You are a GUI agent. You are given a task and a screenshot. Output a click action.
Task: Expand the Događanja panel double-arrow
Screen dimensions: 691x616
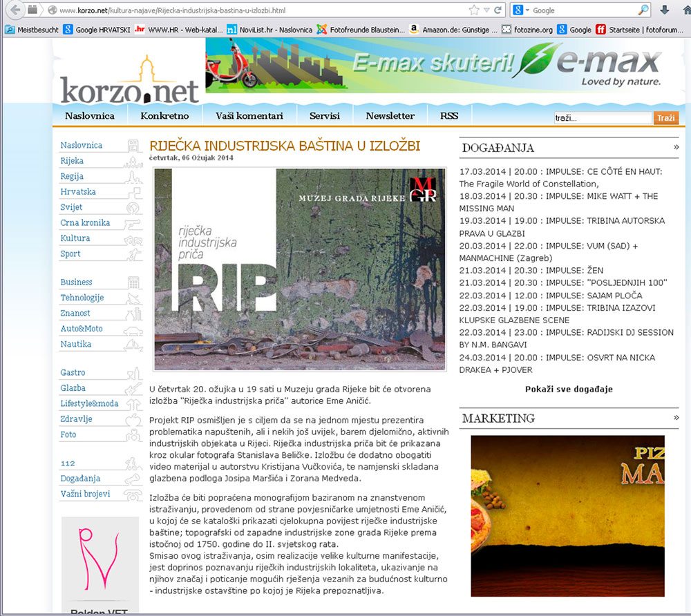[676, 147]
